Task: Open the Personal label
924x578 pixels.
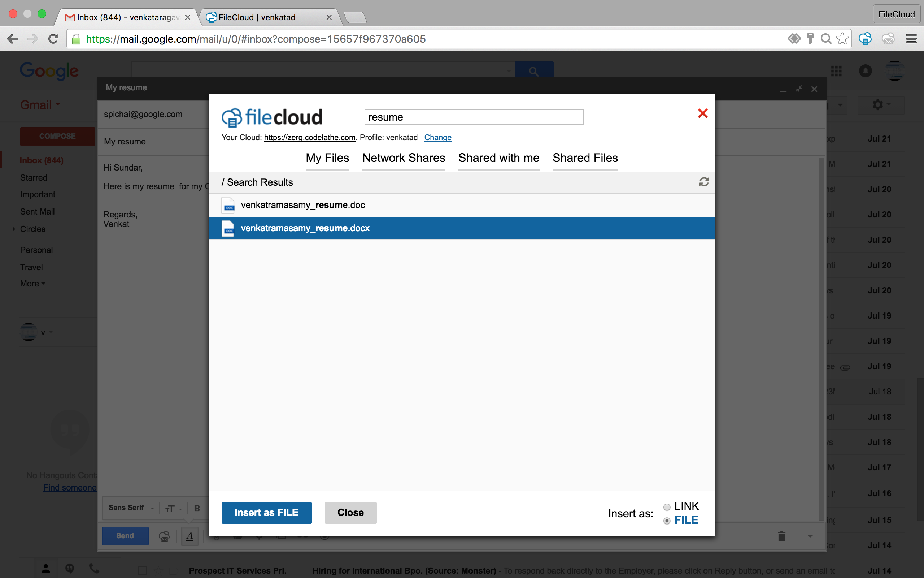Action: 36,250
